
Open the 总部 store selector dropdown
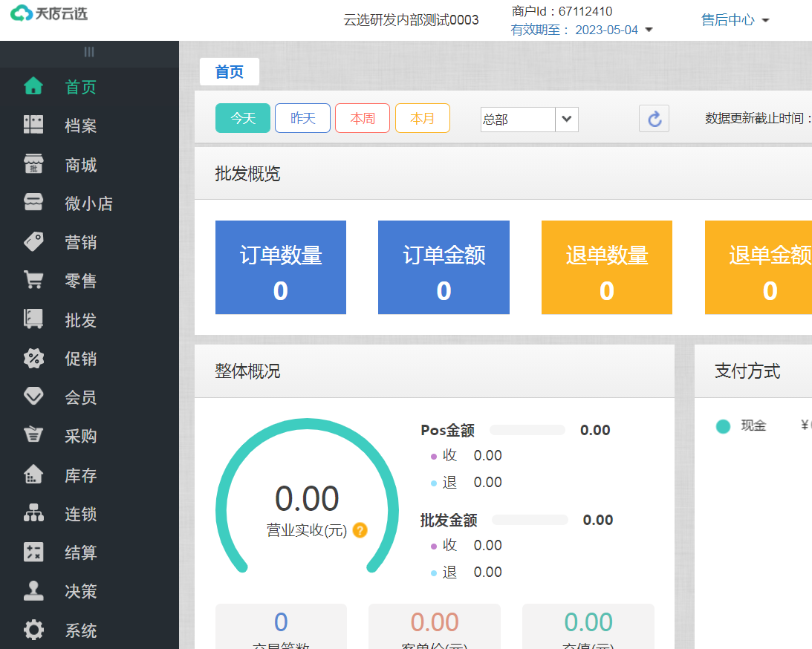(x=529, y=119)
